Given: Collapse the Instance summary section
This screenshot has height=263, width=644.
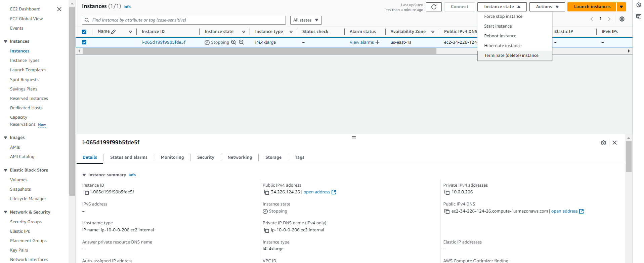Looking at the screenshot, I should click(x=84, y=175).
